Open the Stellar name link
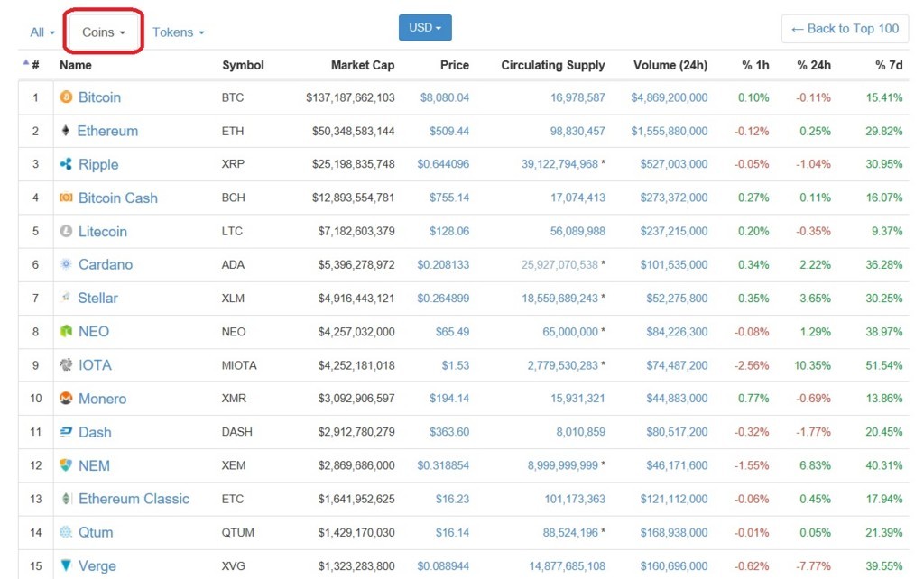This screenshot has height=579, width=924. coord(97,298)
